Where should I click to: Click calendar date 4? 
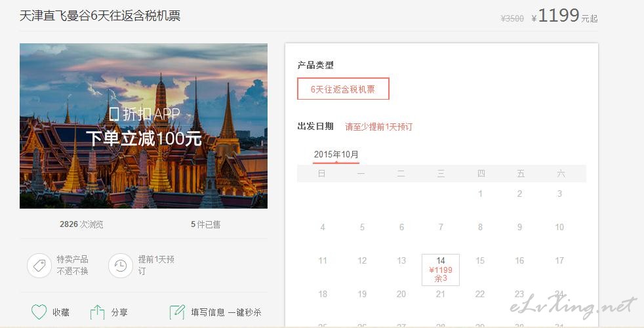pos(323,227)
